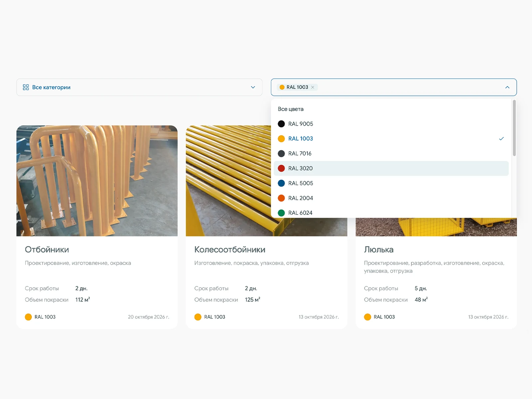The height and width of the screenshot is (399, 532).
Task: Click the Люлька card date 13 октября 2026 г.
Action: point(488,317)
